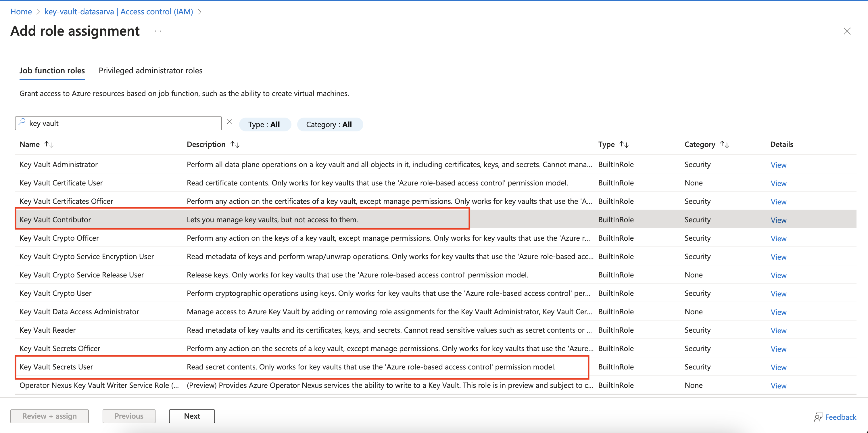
Task: Sort by Category column arrows
Action: point(725,144)
